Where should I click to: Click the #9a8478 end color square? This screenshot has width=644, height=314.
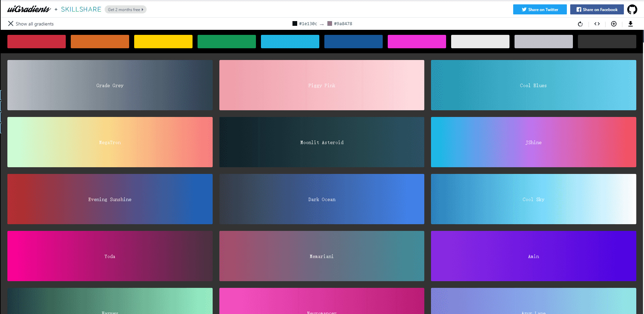330,23
